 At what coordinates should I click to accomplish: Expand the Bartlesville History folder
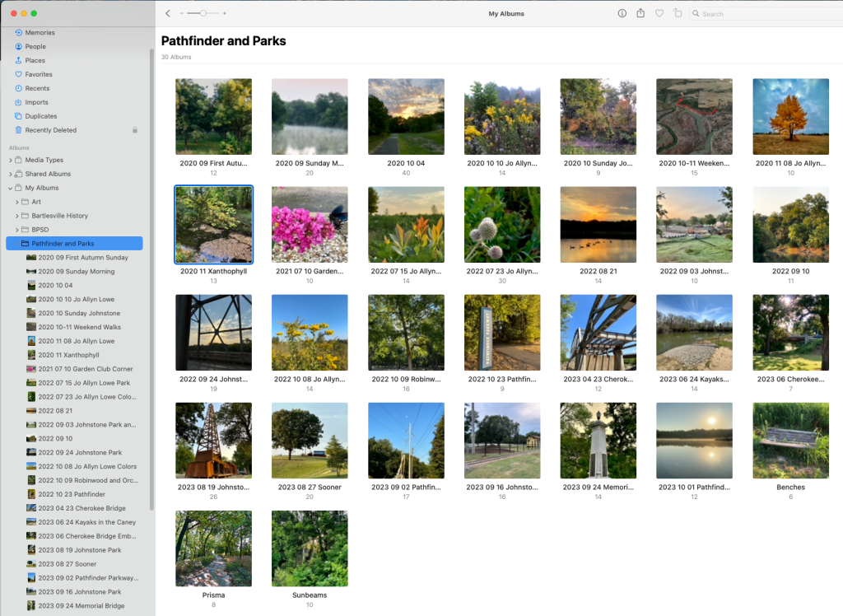[x=17, y=216]
